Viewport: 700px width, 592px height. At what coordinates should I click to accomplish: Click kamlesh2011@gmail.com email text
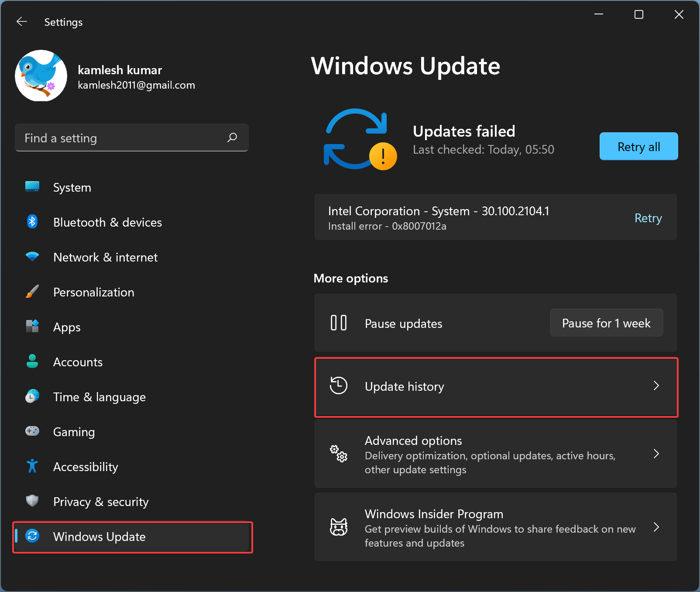[x=136, y=85]
